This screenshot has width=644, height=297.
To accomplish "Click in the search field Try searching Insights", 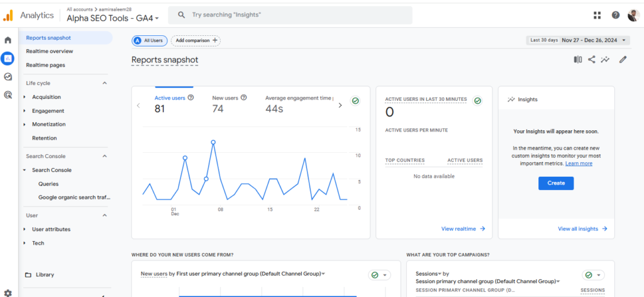I will coord(290,15).
